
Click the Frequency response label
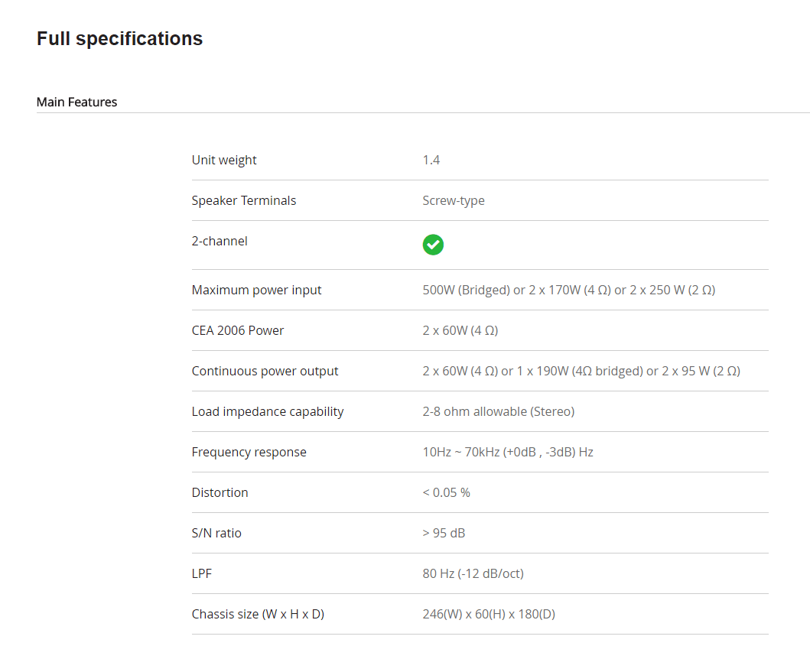point(249,452)
